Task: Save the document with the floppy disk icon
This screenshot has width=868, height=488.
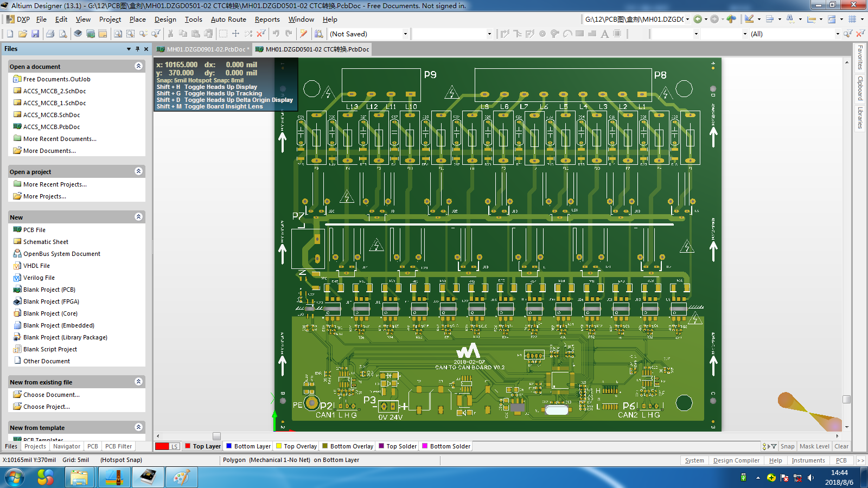Action: pos(35,34)
